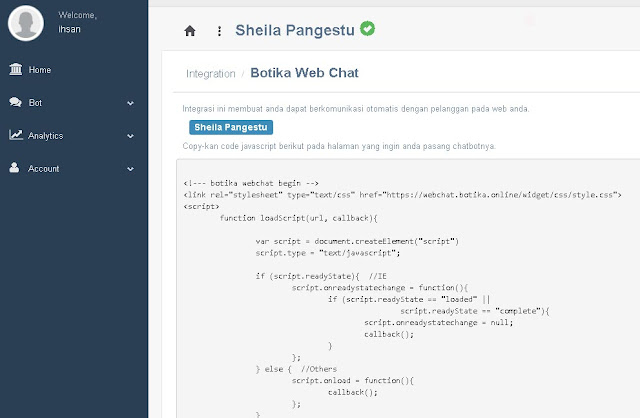Expand the Analytics submenu chevron
The image size is (640, 418).
(x=130, y=135)
